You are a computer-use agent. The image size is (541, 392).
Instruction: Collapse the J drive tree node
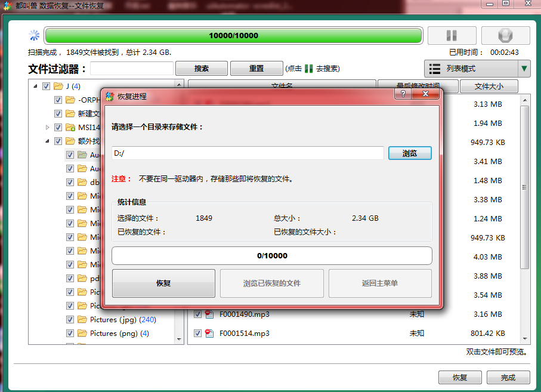(x=35, y=86)
